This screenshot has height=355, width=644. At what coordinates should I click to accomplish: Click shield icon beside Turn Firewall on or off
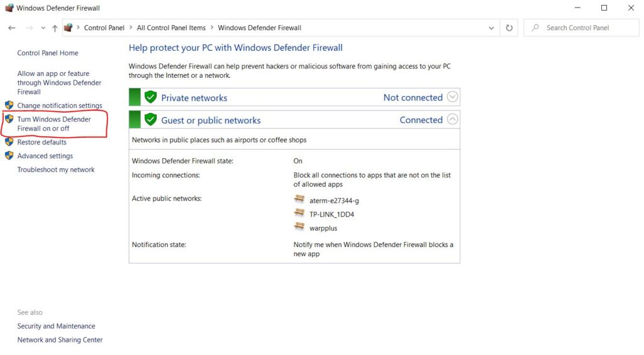(9, 119)
